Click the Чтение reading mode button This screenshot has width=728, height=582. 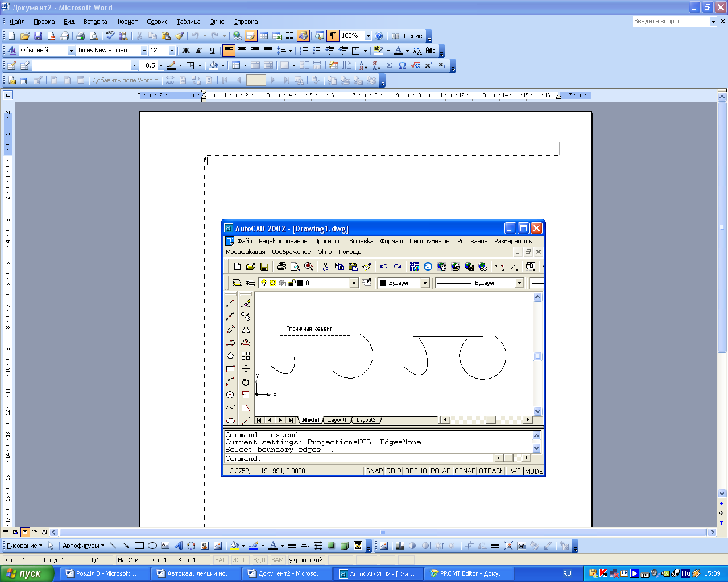pyautogui.click(x=407, y=36)
